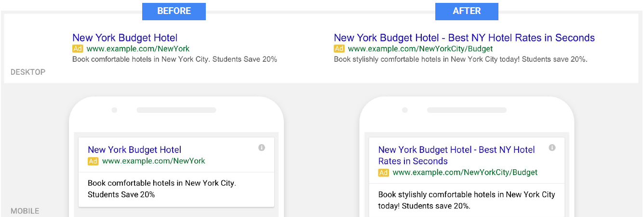The height and width of the screenshot is (217, 644).
Task: Open the desktop 'New York Budget Hotel' headline
Action: tap(125, 38)
